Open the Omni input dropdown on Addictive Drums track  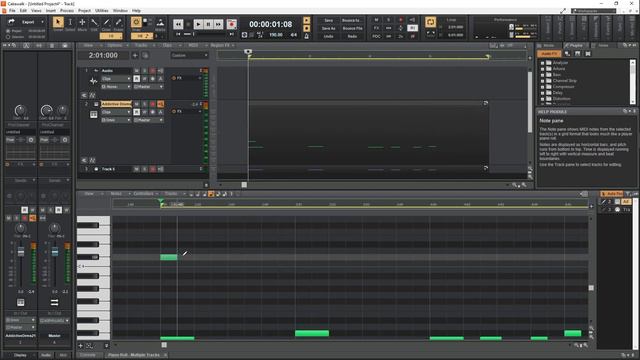[x=116, y=120]
